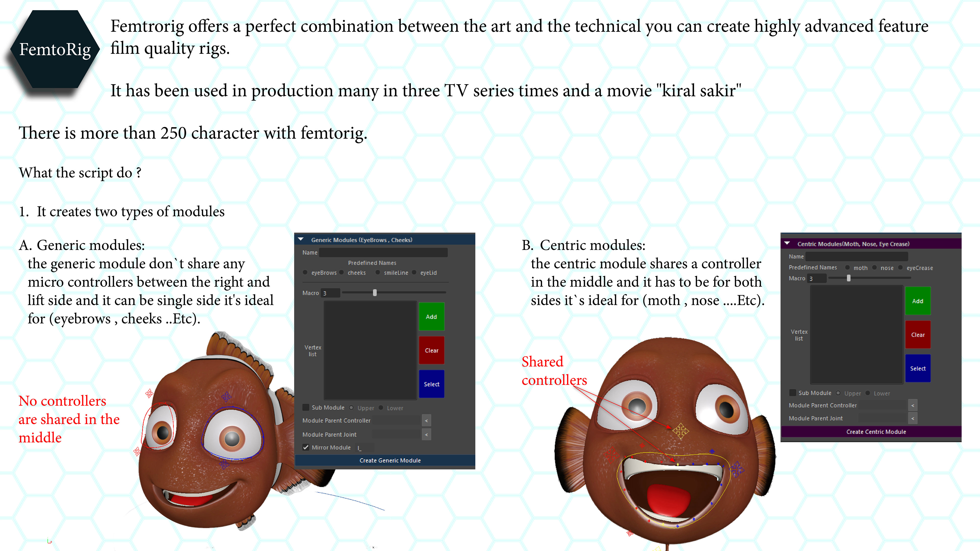Collapse the Centric Modules section triangle

click(x=787, y=243)
